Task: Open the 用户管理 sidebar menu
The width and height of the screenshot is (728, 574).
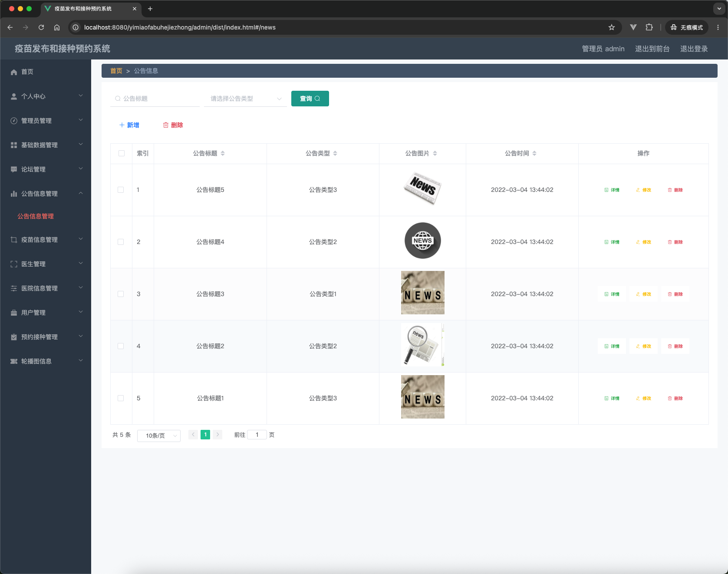Action: coord(46,313)
